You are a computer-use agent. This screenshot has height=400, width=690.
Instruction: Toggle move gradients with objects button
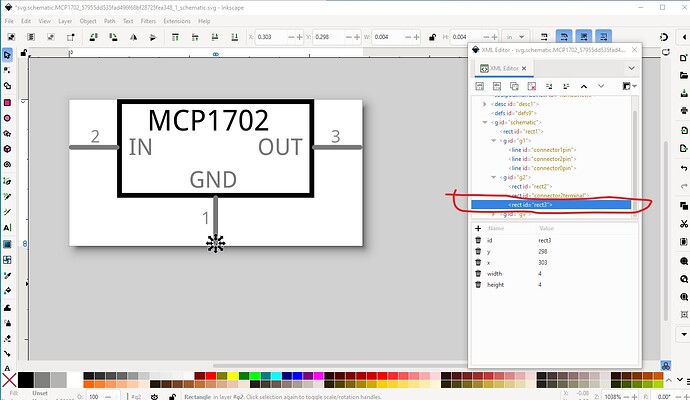tap(584, 37)
